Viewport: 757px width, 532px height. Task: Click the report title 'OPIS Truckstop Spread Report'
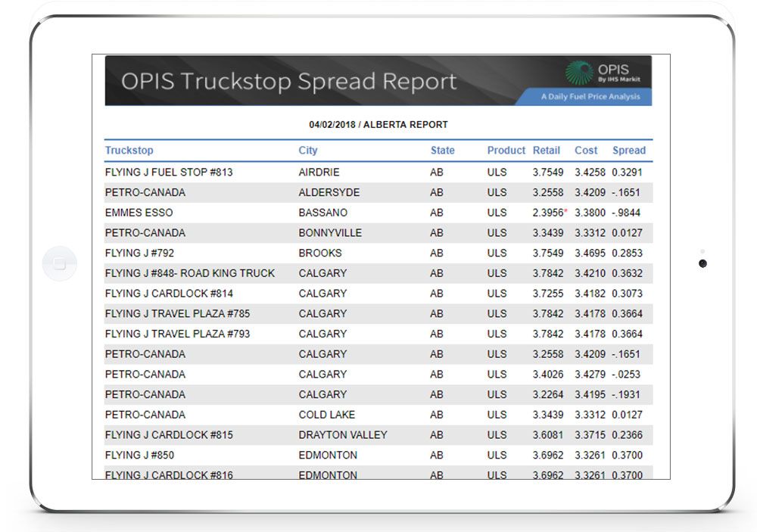point(288,81)
